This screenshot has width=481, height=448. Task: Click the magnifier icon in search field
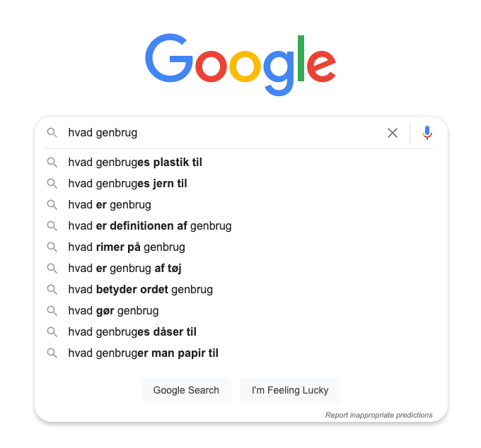[52, 133]
